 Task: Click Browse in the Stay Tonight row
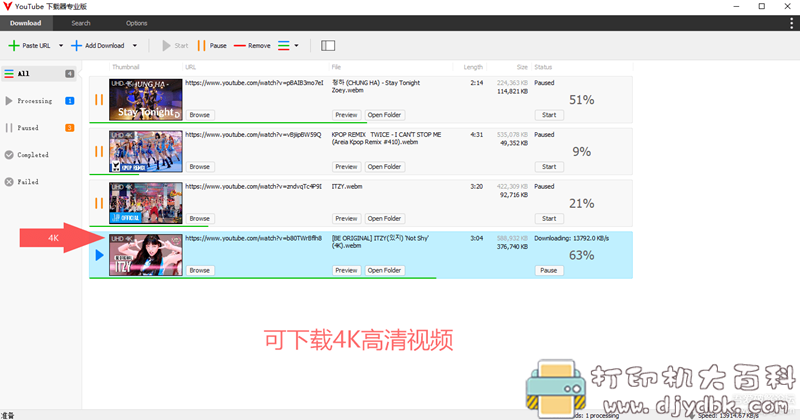(x=199, y=115)
